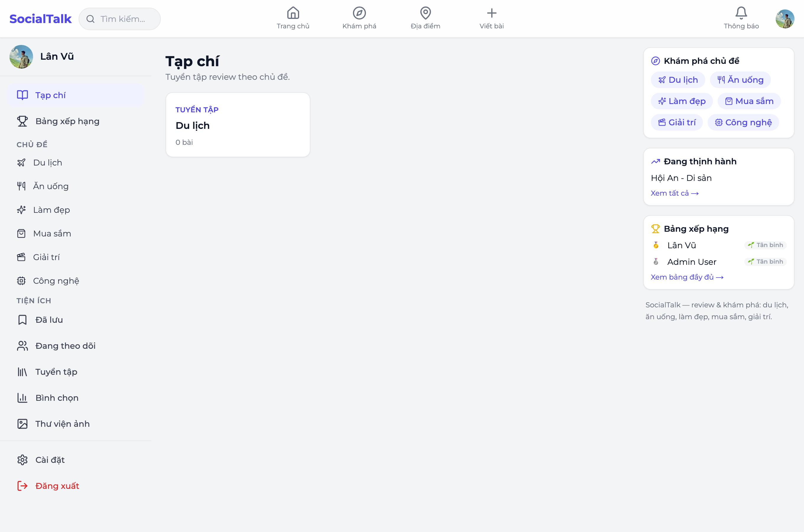
Task: Click trophy icon in Bảng xếp hạng widget
Action: tap(655, 229)
